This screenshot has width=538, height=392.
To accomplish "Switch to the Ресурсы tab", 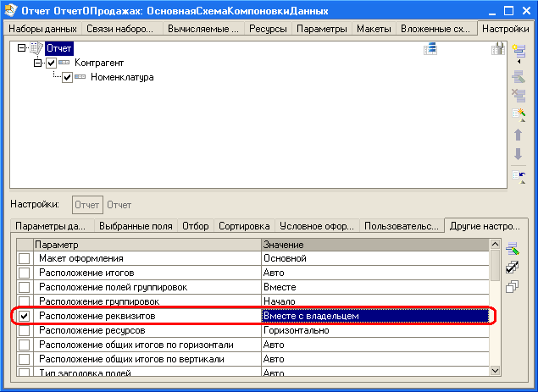I will [268, 28].
